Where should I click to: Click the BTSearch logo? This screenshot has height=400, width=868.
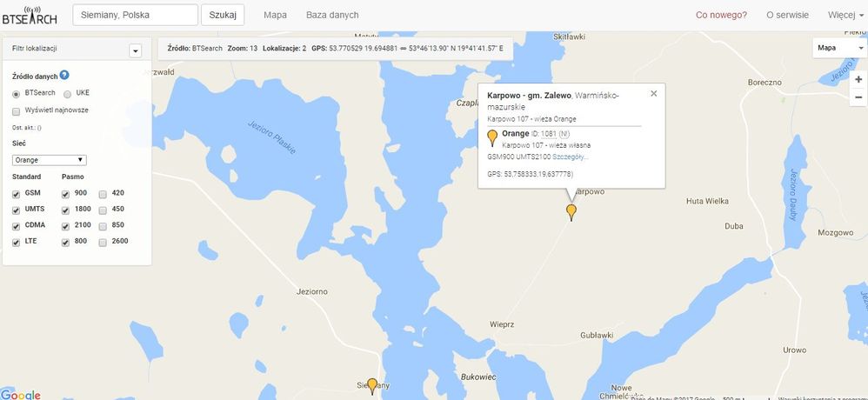(x=30, y=16)
